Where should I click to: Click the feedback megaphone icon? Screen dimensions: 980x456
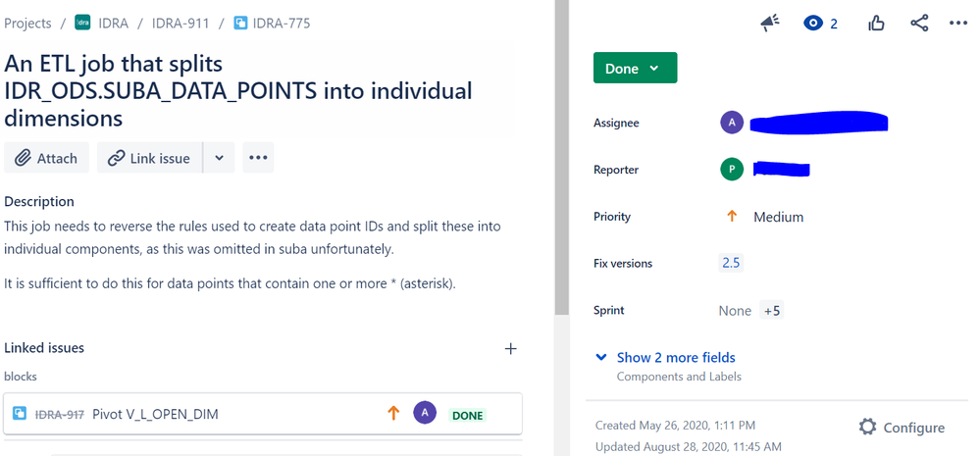[770, 24]
